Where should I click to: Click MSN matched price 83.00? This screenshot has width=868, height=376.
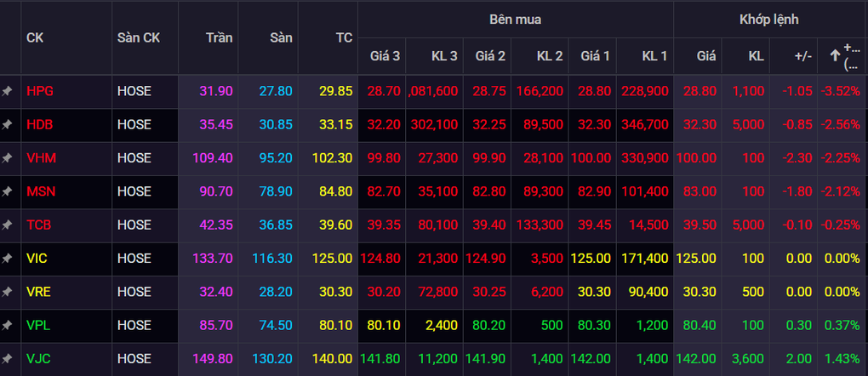coord(700,191)
